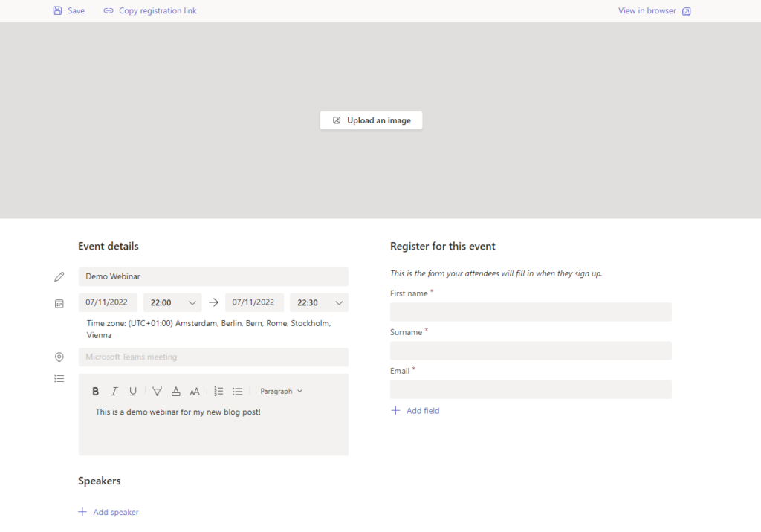Open the 22:30 end time dropdown
This screenshot has width=761, height=532.
(319, 302)
